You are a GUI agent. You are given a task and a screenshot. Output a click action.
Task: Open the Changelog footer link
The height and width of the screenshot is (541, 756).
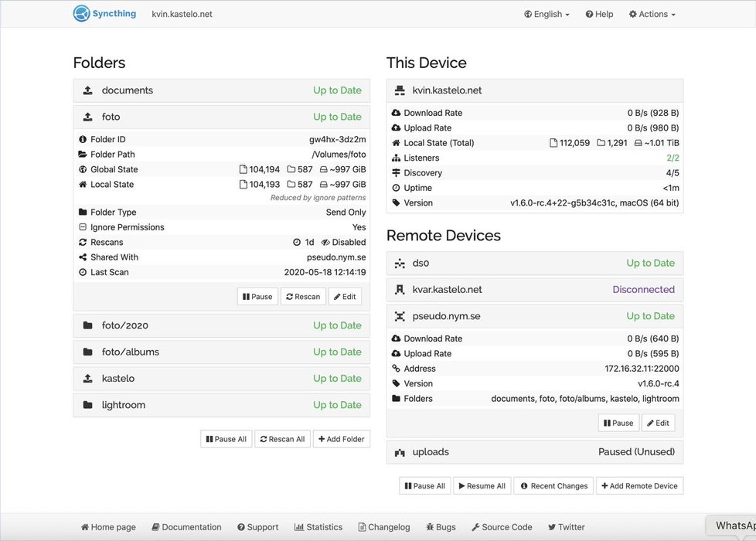383,527
